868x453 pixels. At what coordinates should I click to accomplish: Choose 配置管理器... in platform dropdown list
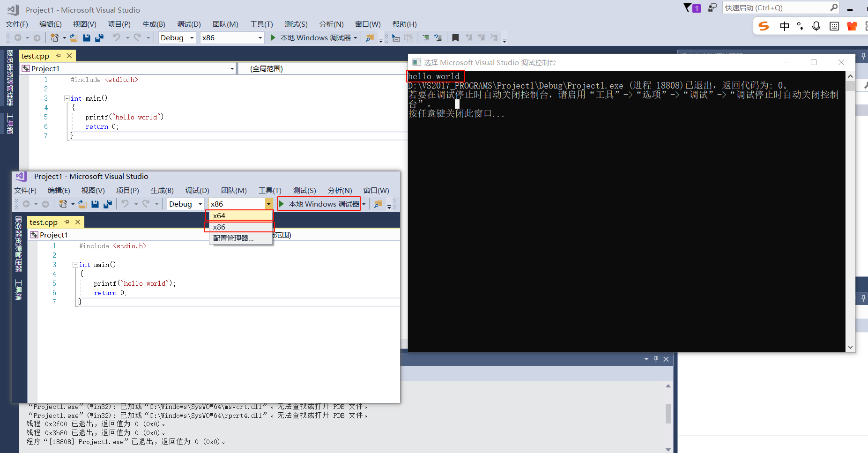click(240, 238)
